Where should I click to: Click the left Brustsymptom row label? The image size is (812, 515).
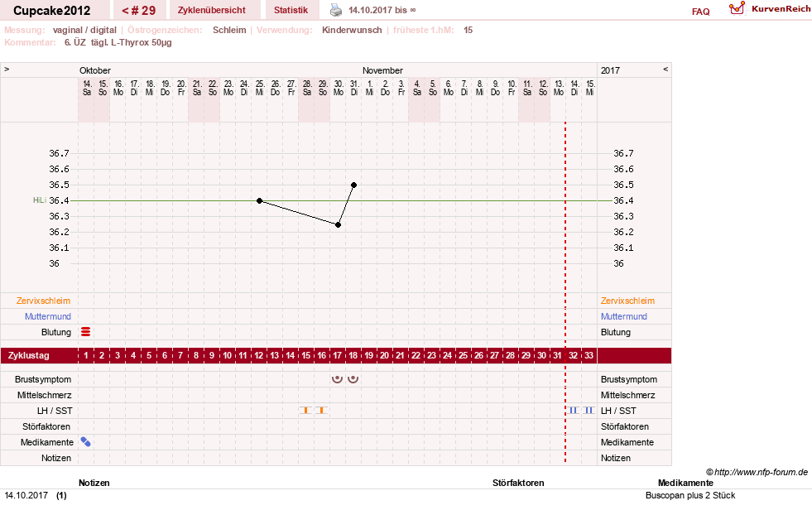click(x=43, y=379)
